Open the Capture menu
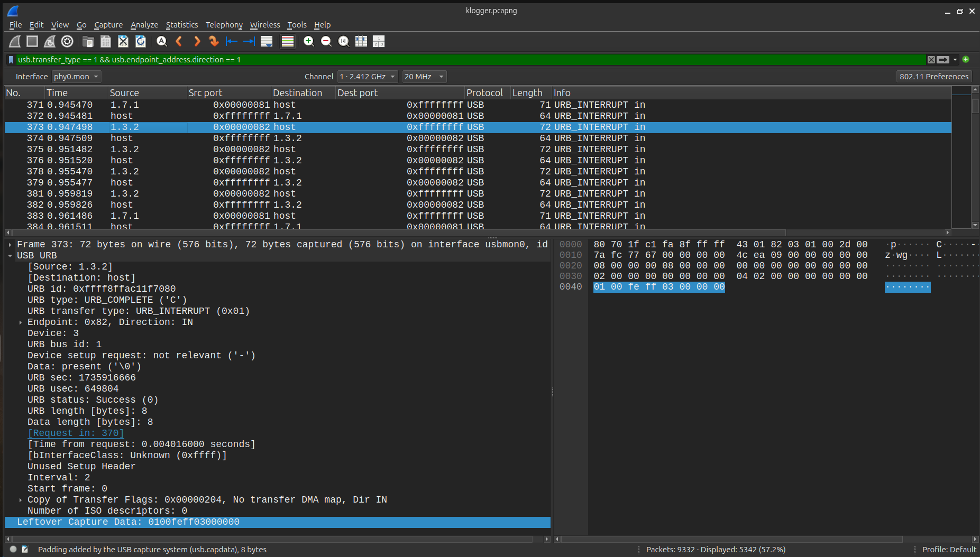 click(x=108, y=25)
